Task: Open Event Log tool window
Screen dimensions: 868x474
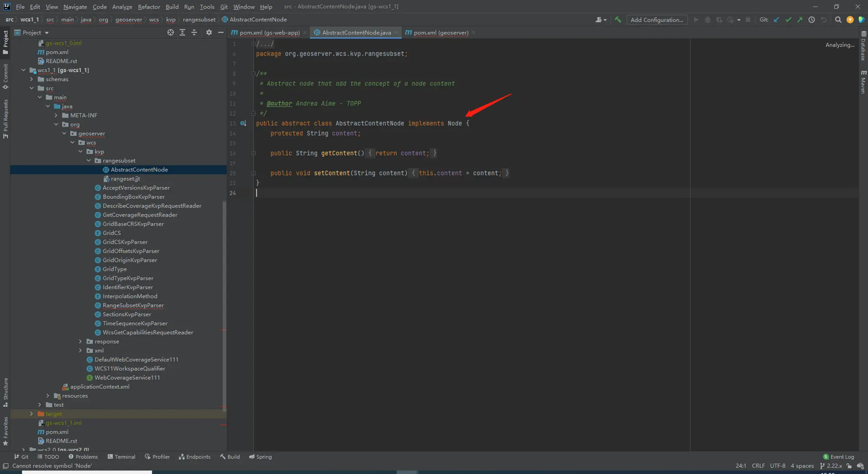Action: 838,457
